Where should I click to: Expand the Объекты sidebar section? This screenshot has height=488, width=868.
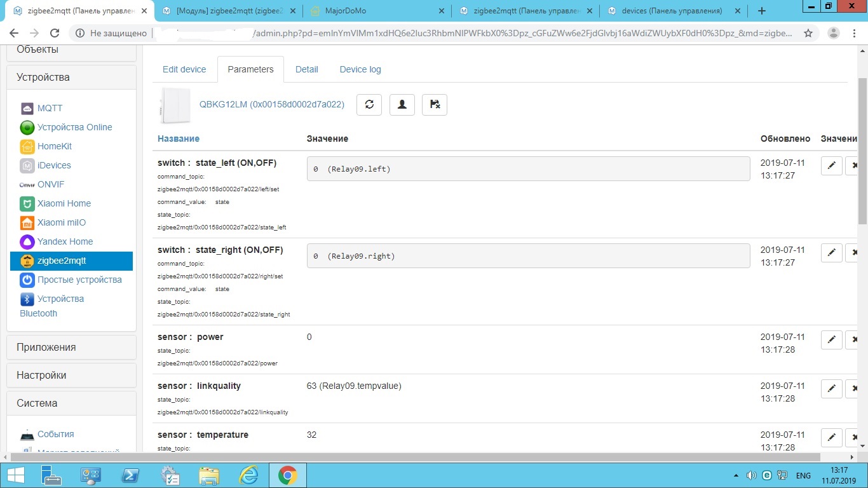[x=71, y=52]
